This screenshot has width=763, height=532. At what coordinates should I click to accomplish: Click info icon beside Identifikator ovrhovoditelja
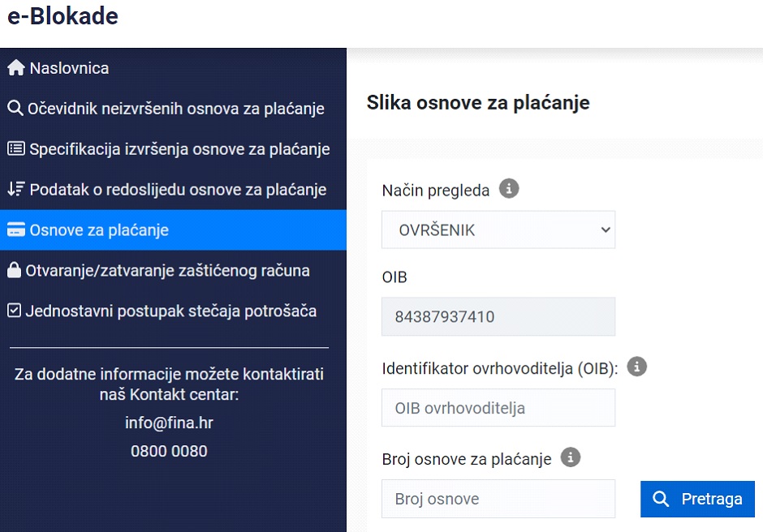click(x=637, y=367)
